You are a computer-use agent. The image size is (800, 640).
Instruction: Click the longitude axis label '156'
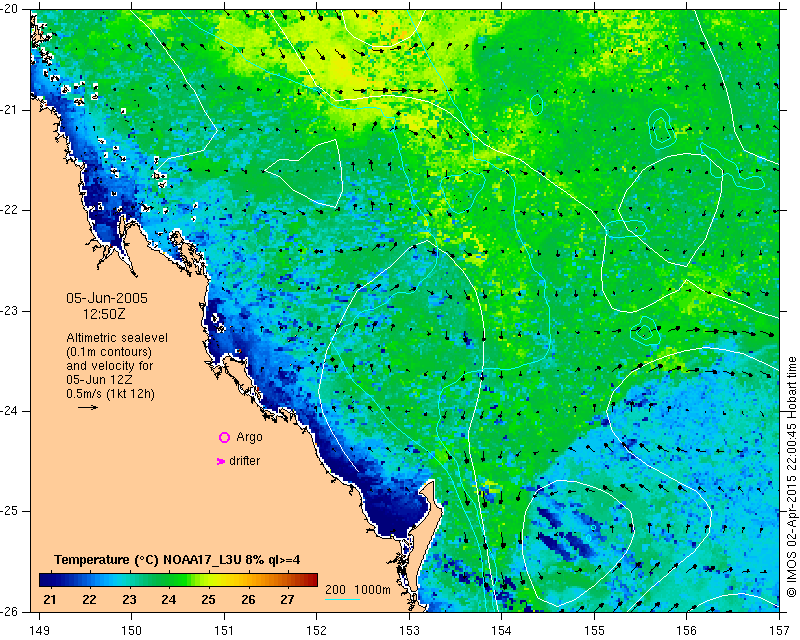(x=687, y=631)
